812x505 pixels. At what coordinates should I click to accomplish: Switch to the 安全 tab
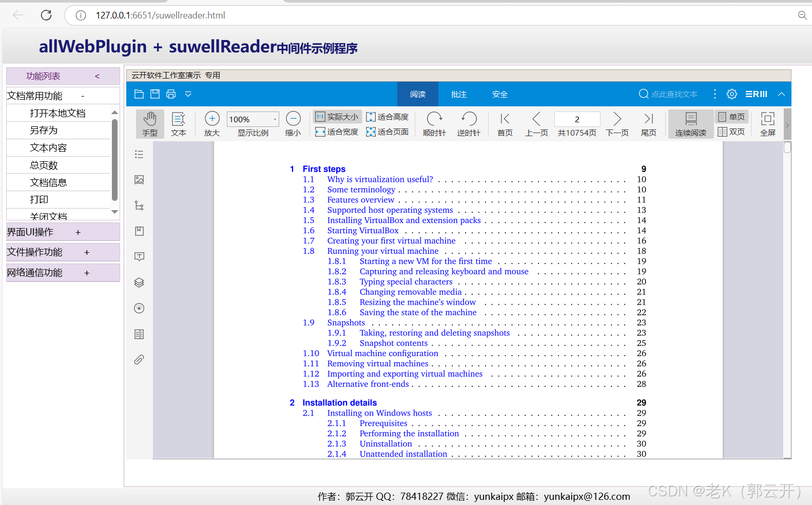500,94
